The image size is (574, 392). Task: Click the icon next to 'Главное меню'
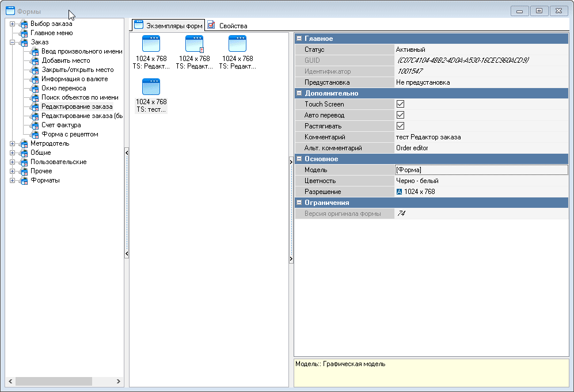[24, 33]
